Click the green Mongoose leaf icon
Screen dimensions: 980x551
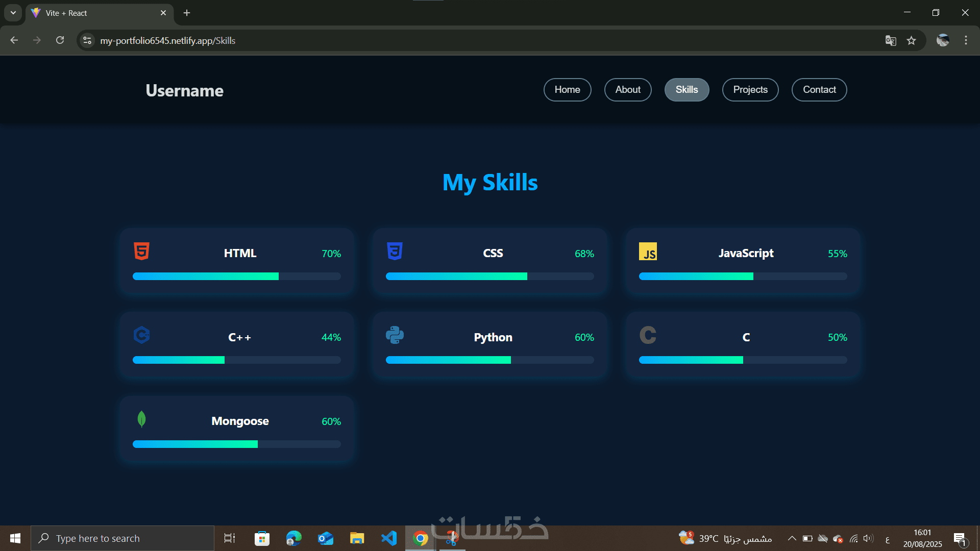pos(141,419)
